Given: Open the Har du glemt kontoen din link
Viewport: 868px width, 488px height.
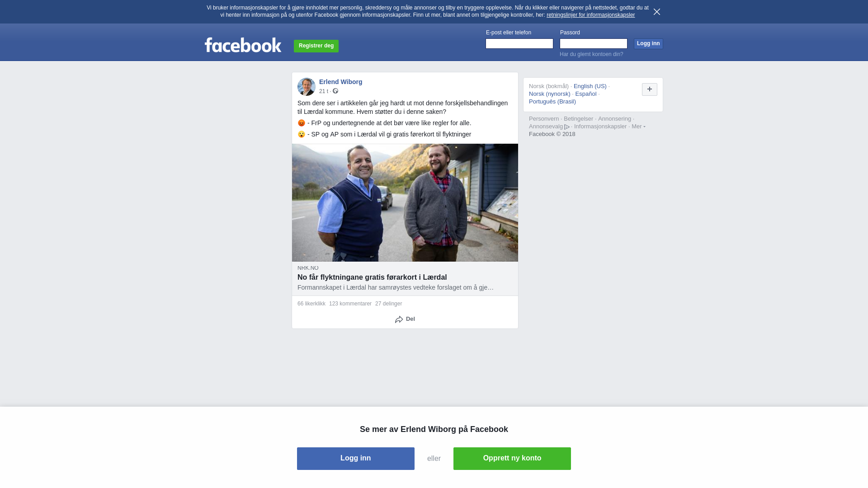Looking at the screenshot, I should 591,54.
